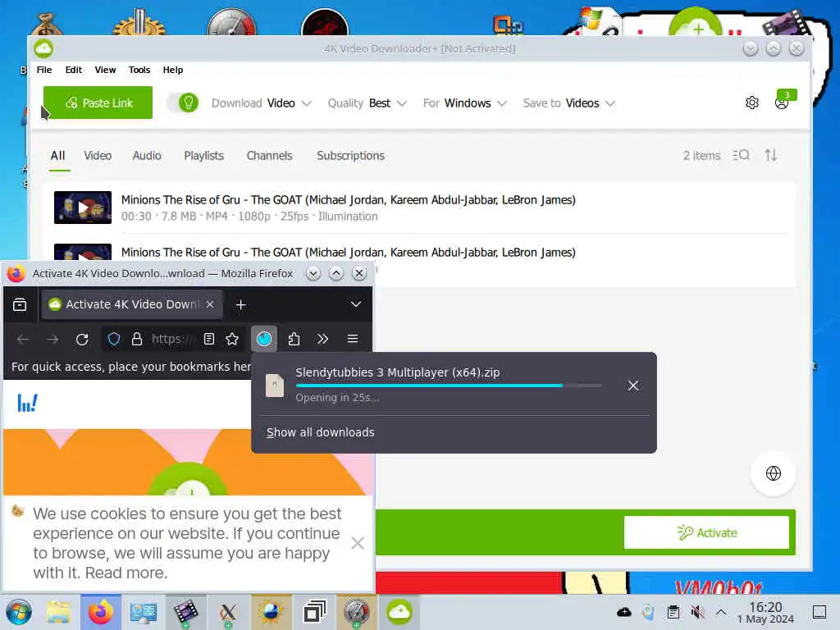
Task: Dismiss the cookie notice
Action: click(358, 543)
